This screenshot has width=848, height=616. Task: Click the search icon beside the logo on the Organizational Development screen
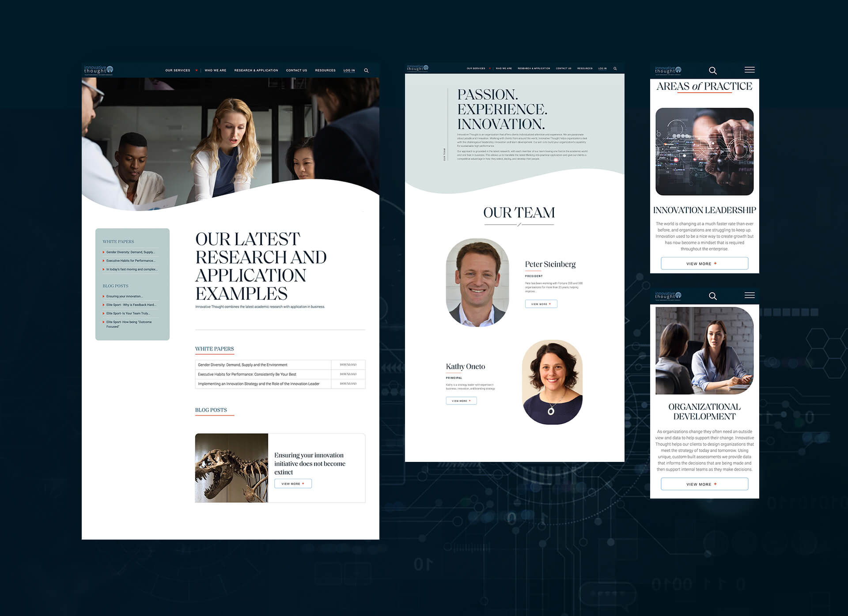(712, 296)
